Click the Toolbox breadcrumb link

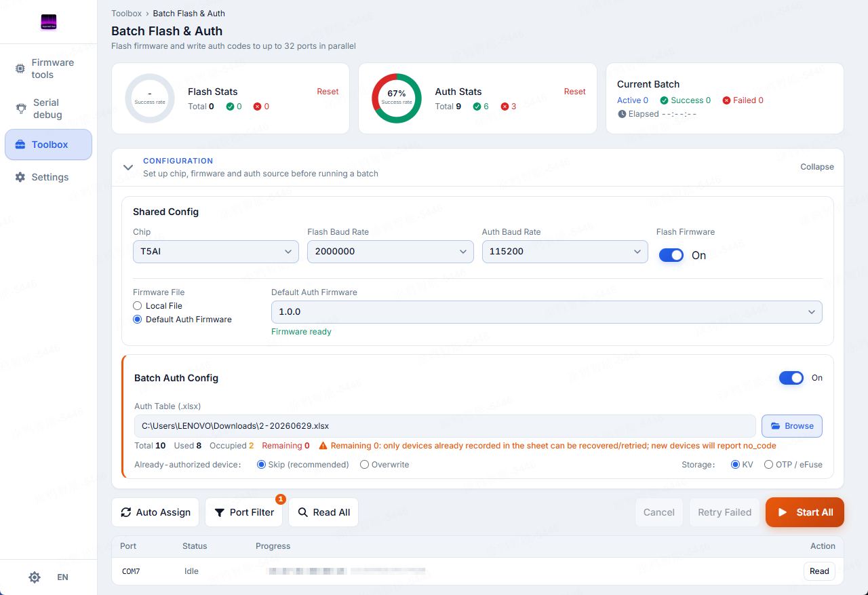coord(126,14)
